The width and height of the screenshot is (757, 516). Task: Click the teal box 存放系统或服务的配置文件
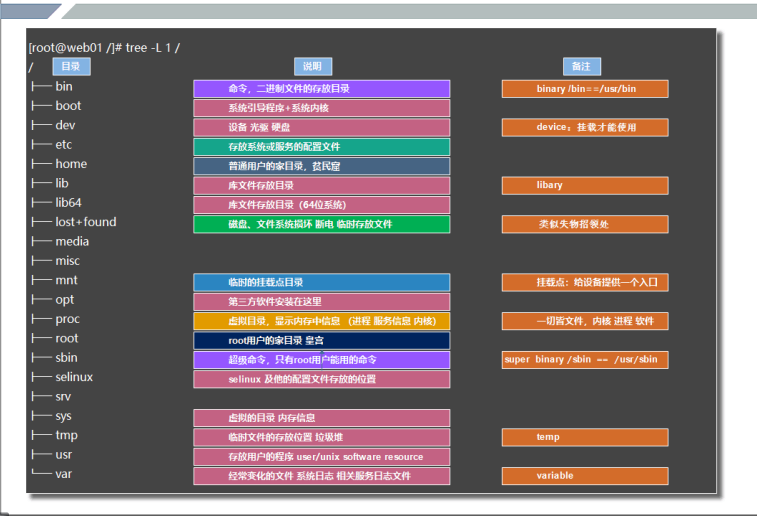click(x=322, y=147)
